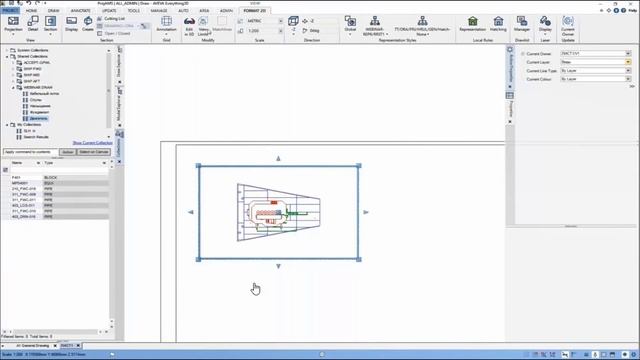
Task: Select the SHIP AFT collection
Action: click(x=31, y=81)
